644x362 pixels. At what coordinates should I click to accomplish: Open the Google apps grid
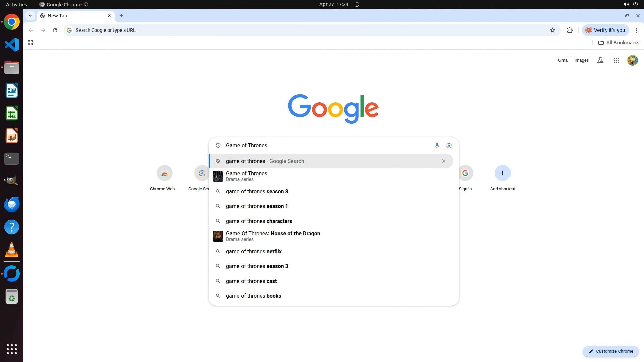click(616, 60)
